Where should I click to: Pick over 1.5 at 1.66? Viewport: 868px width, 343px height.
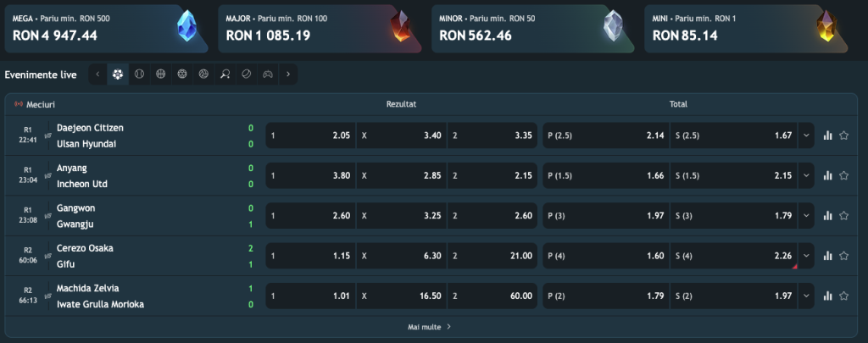(x=606, y=175)
